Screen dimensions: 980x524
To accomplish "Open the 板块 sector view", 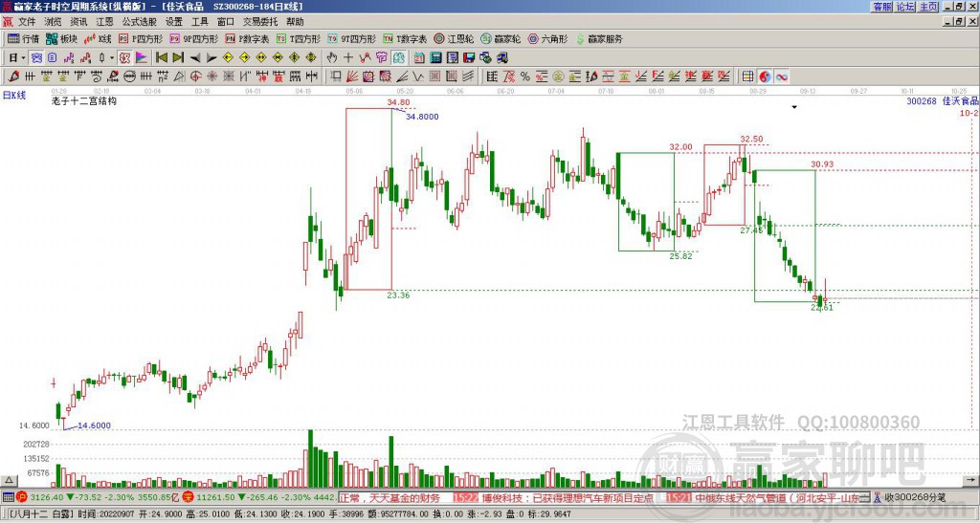I will coord(61,38).
